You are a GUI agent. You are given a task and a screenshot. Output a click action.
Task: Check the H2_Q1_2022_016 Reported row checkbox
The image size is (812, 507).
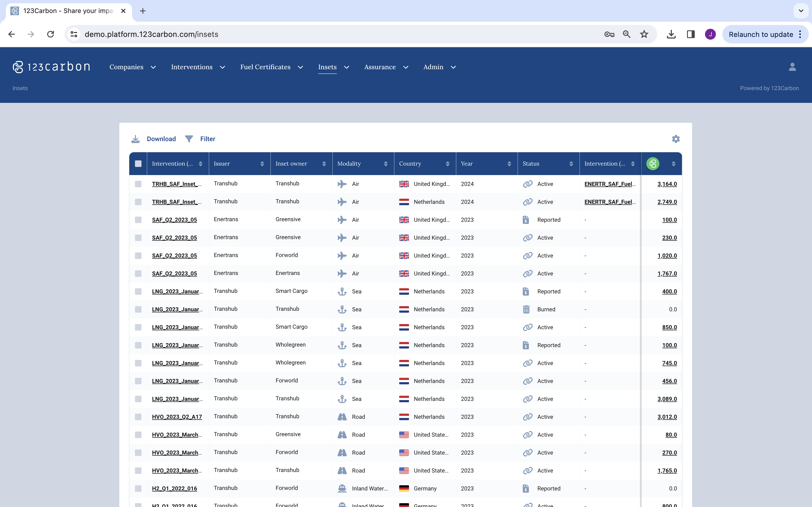138,489
